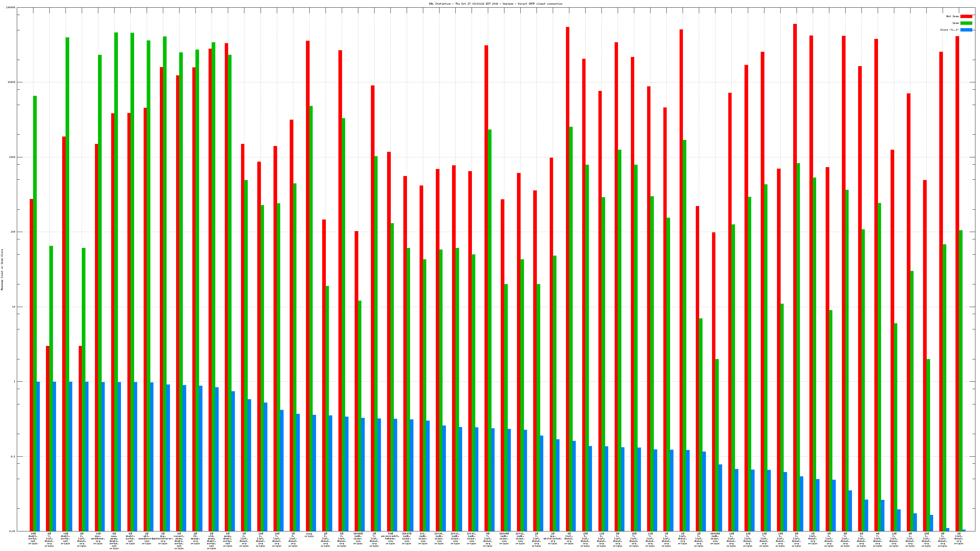Viewport: 980px width, 551px height.
Task: Click the RBL Statistics chart title
Action: pos(495,4)
